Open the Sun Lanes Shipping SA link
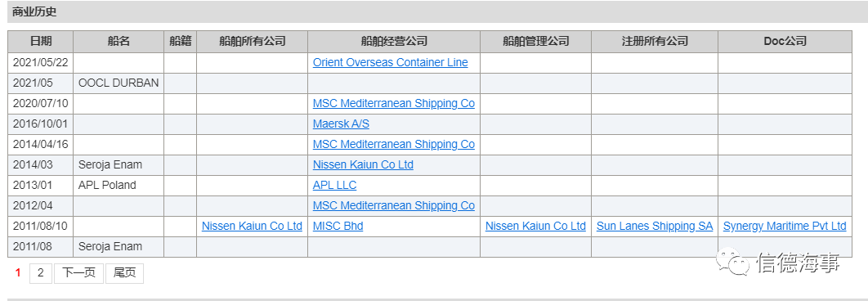The width and height of the screenshot is (868, 301). (x=655, y=227)
